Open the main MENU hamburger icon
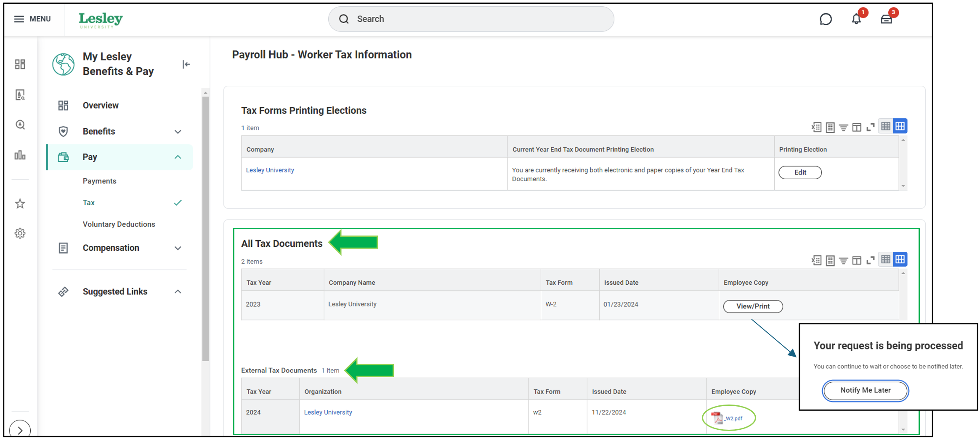 pyautogui.click(x=19, y=19)
